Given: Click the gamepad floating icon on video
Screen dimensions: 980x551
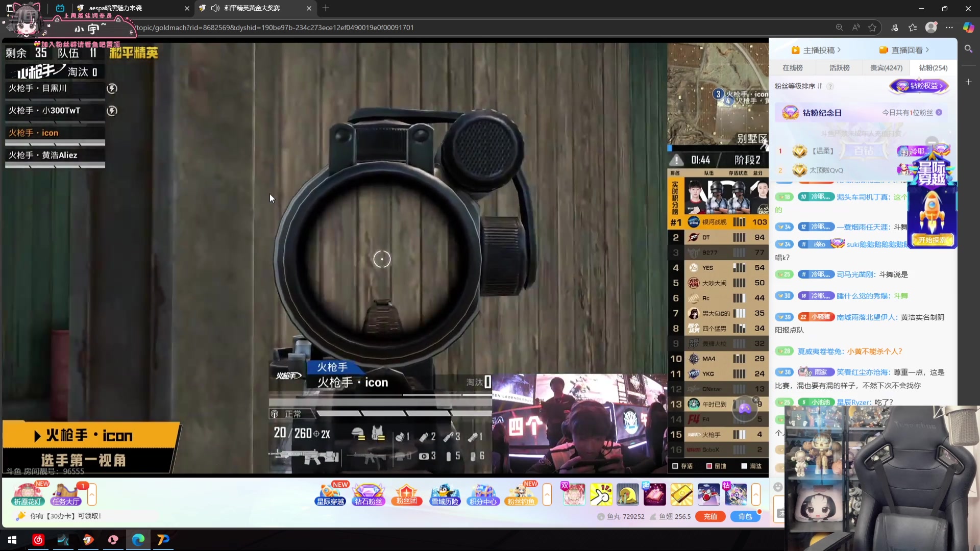Looking at the screenshot, I should click(745, 408).
